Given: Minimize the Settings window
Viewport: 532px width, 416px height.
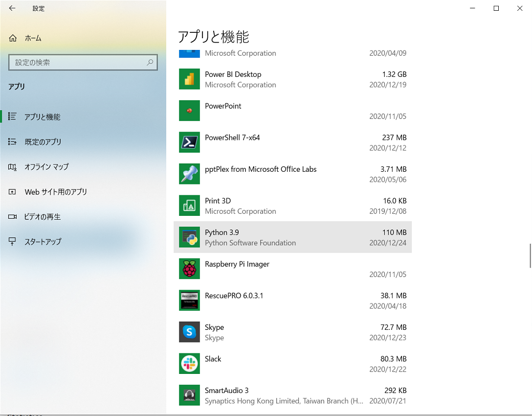Looking at the screenshot, I should click(472, 8).
